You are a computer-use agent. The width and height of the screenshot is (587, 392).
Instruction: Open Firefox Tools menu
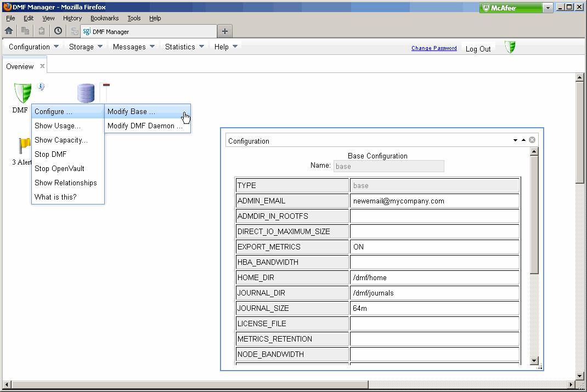[x=134, y=18]
